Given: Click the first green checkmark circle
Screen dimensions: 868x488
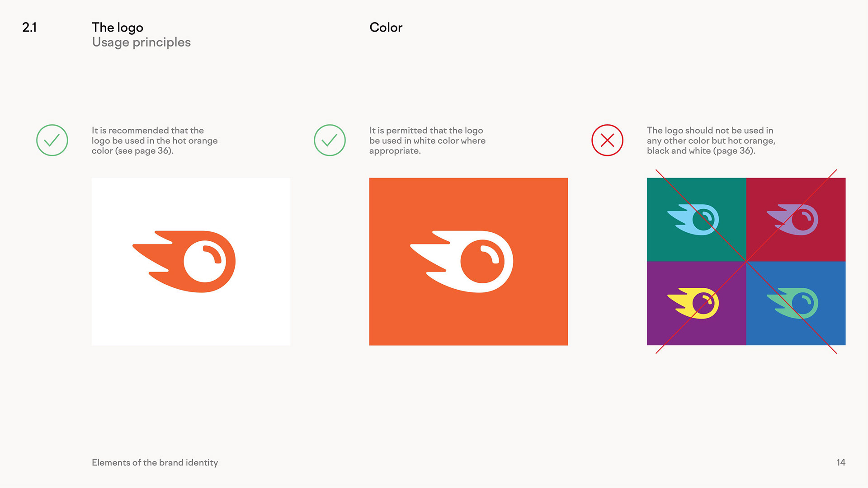Looking at the screenshot, I should [52, 140].
